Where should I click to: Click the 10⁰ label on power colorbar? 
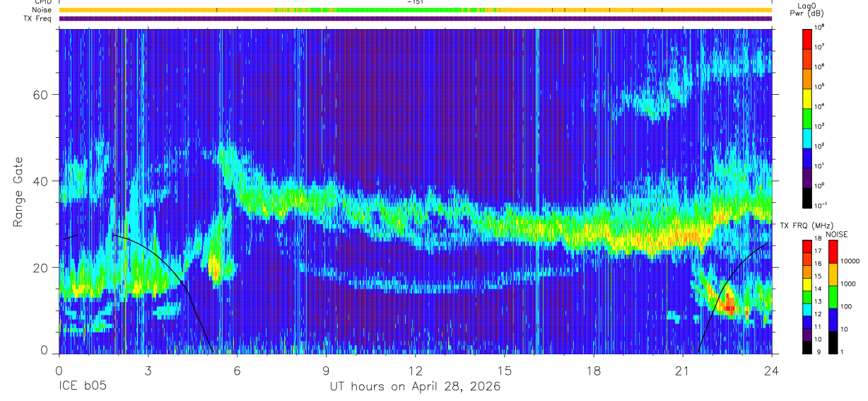[x=821, y=185]
